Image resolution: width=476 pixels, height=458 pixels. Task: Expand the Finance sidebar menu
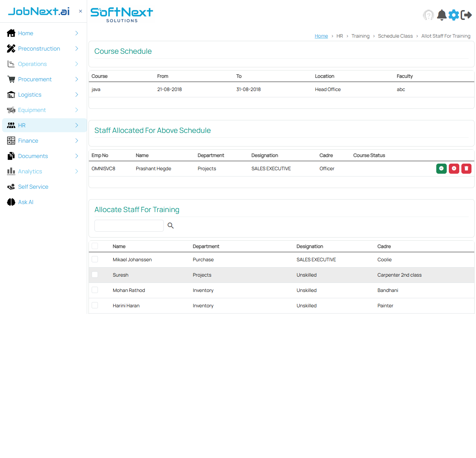28,141
